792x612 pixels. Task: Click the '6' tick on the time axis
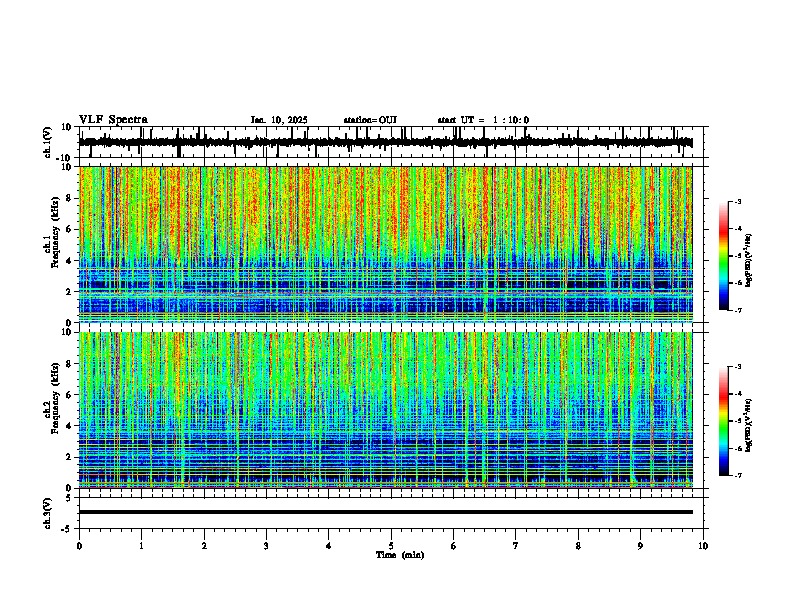454,546
